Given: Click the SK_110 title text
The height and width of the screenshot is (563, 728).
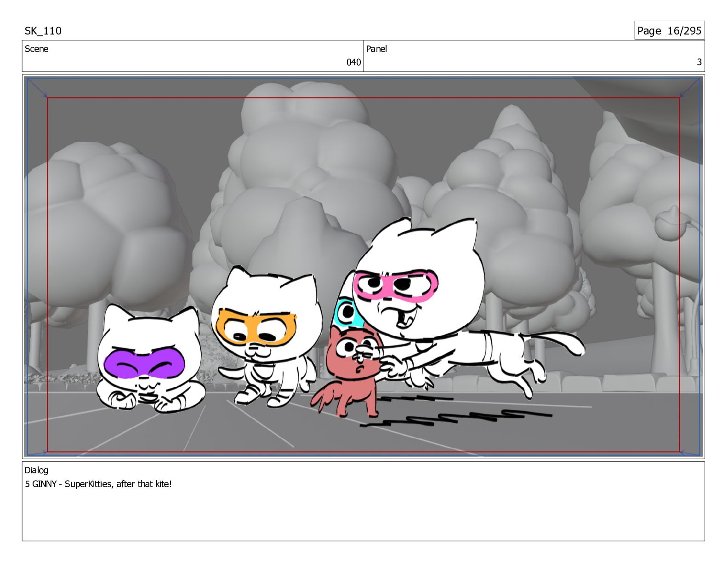Looking at the screenshot, I should pyautogui.click(x=43, y=31).
